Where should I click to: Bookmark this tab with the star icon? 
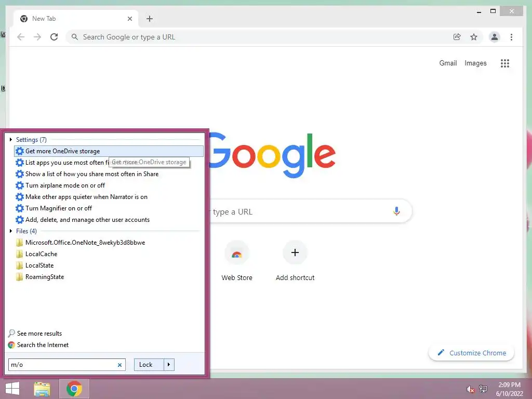tap(474, 37)
